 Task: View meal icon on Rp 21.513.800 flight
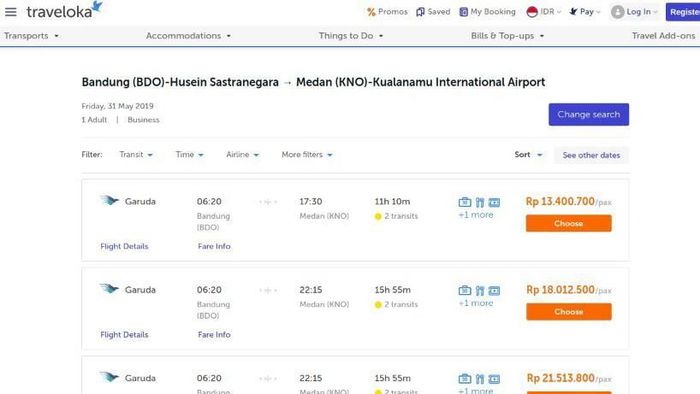coord(480,379)
